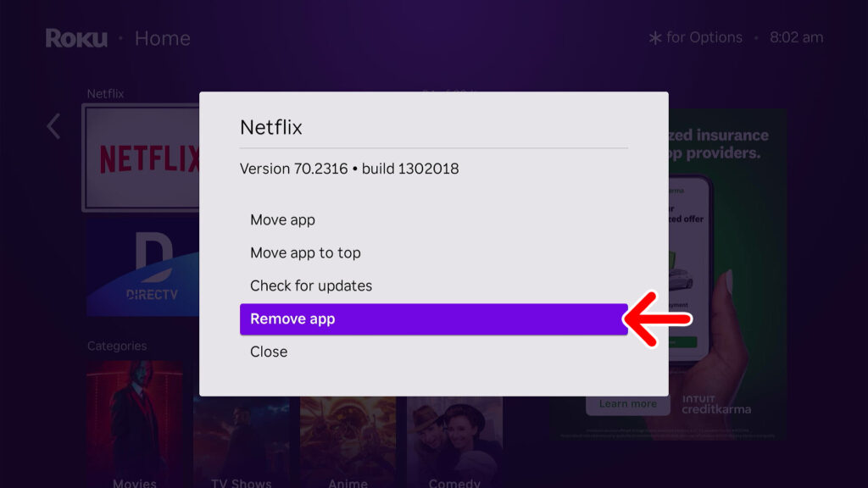
Task: Click the clock showing 8:02 am
Action: point(795,37)
